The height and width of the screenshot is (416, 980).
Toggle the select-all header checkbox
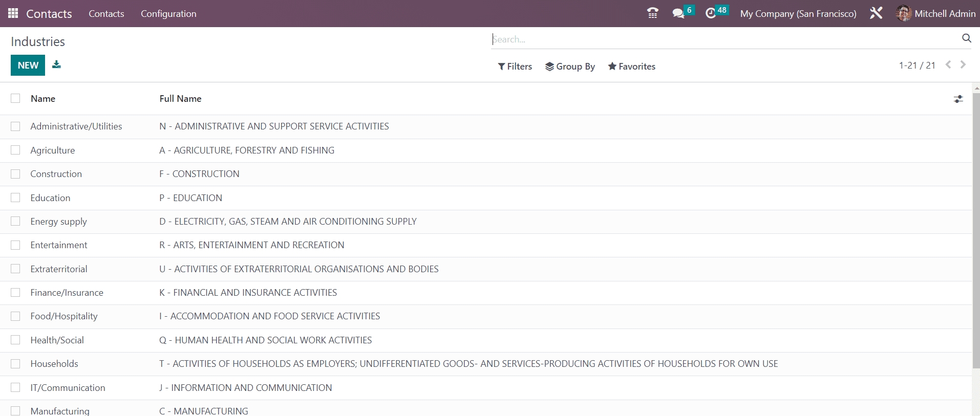click(15, 98)
